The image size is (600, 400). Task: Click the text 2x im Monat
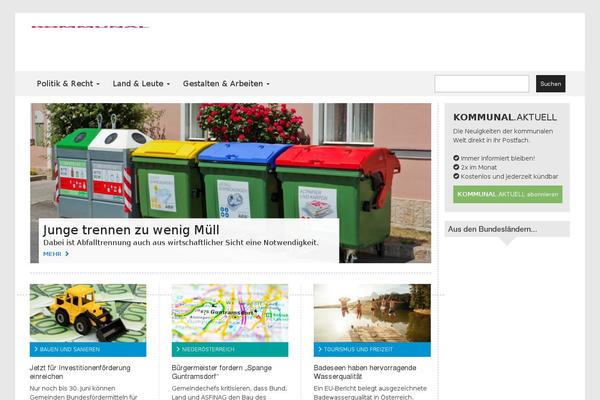click(479, 167)
